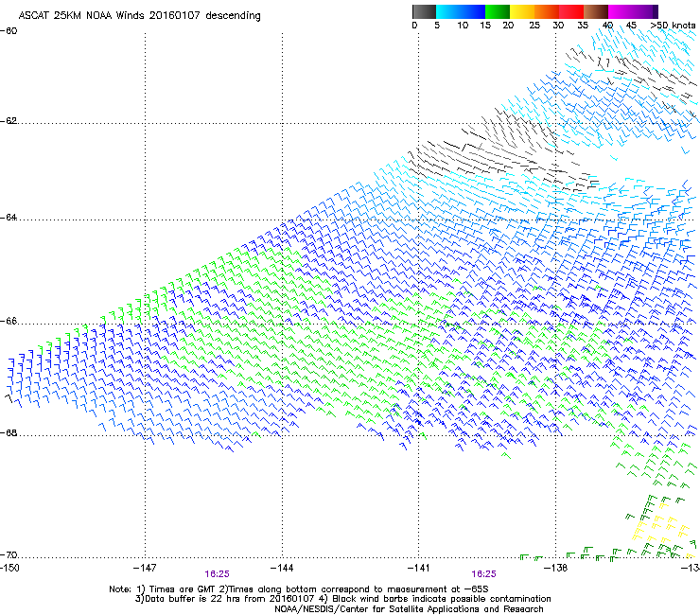Click the black contaminated wind barbs near -63

pos(500,151)
